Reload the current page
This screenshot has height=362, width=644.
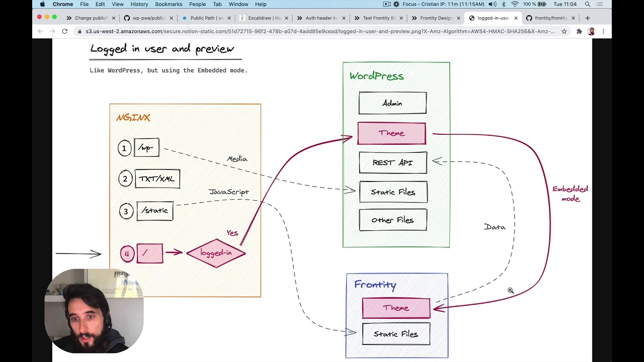tap(64, 31)
